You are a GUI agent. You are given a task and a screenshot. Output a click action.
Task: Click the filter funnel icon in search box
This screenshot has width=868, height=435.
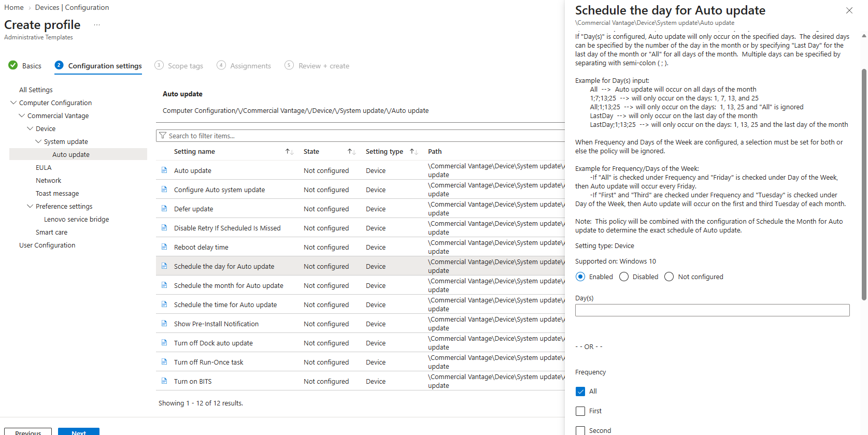(163, 136)
